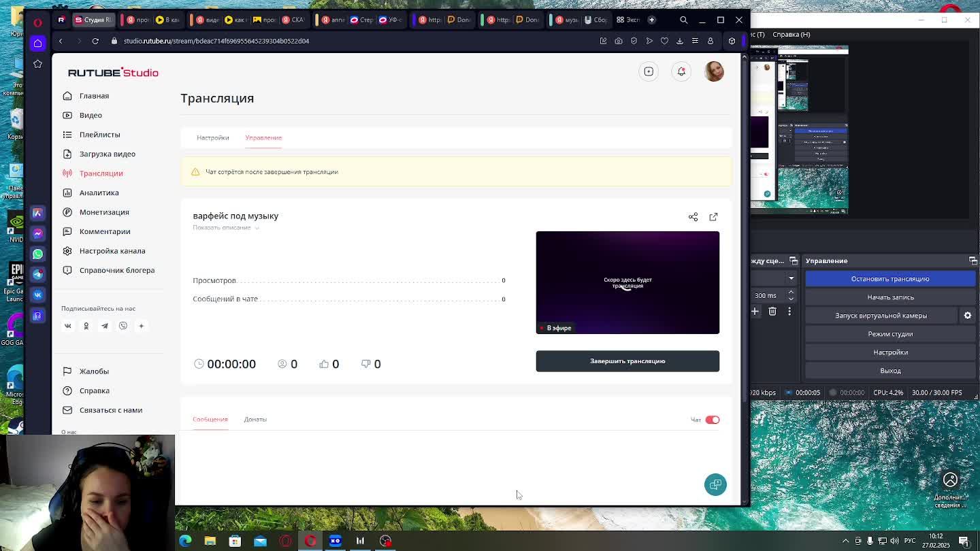Open stream in new window icon

point(713,217)
